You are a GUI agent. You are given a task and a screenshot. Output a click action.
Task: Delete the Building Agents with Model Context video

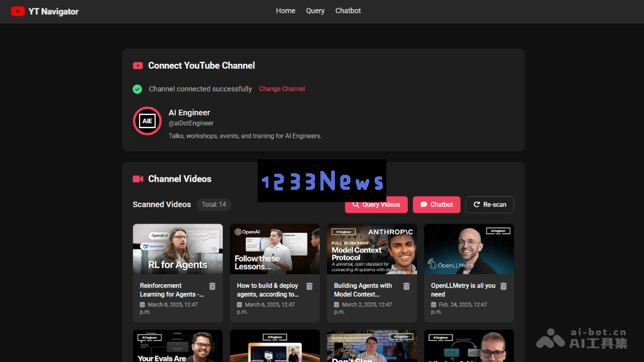click(x=407, y=286)
